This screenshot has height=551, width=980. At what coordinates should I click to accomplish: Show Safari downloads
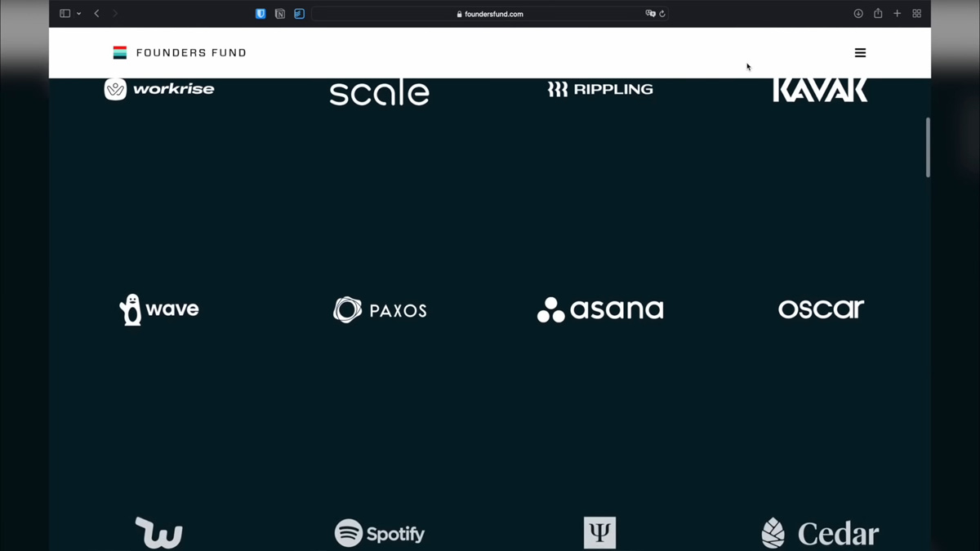click(858, 14)
